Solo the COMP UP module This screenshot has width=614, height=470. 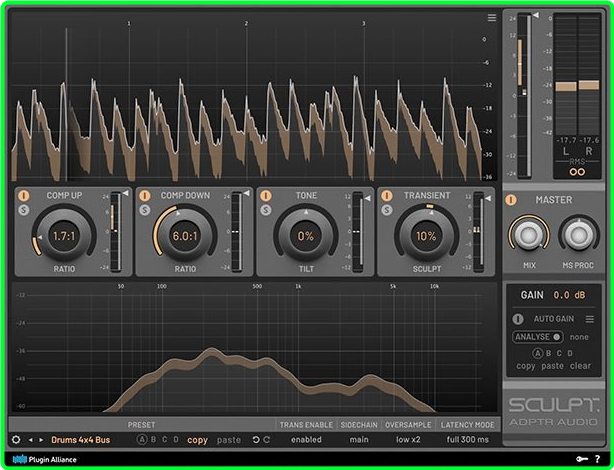click(23, 210)
